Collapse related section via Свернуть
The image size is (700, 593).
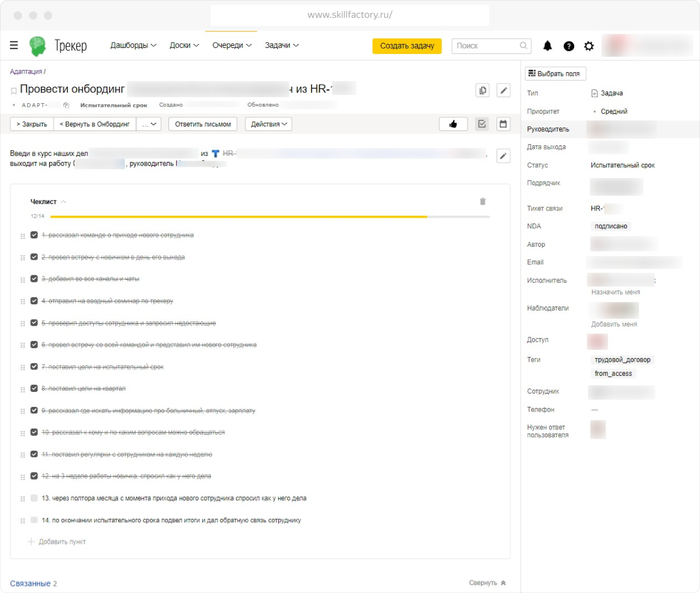coord(487,583)
